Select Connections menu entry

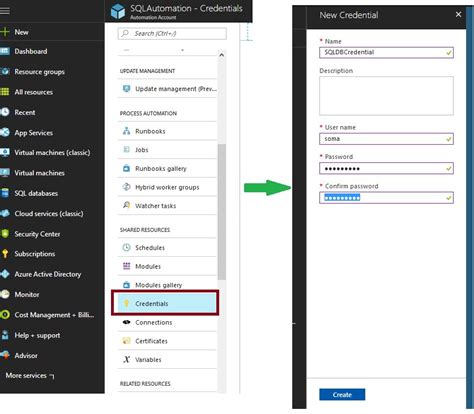[167, 322]
